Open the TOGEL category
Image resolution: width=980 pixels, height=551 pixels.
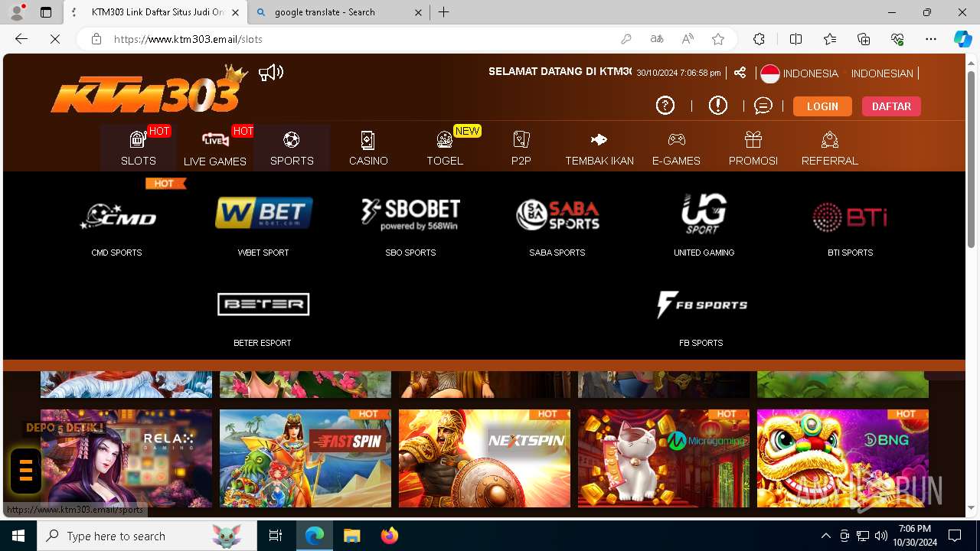[x=445, y=148]
